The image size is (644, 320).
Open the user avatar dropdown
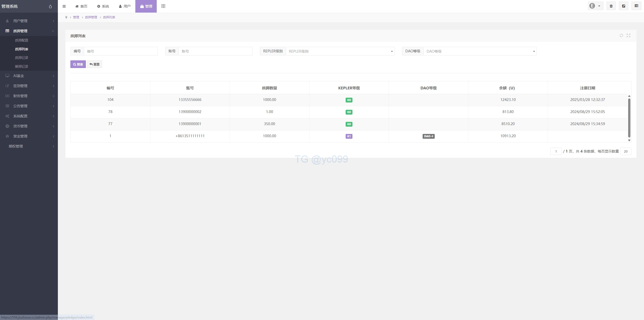[595, 6]
